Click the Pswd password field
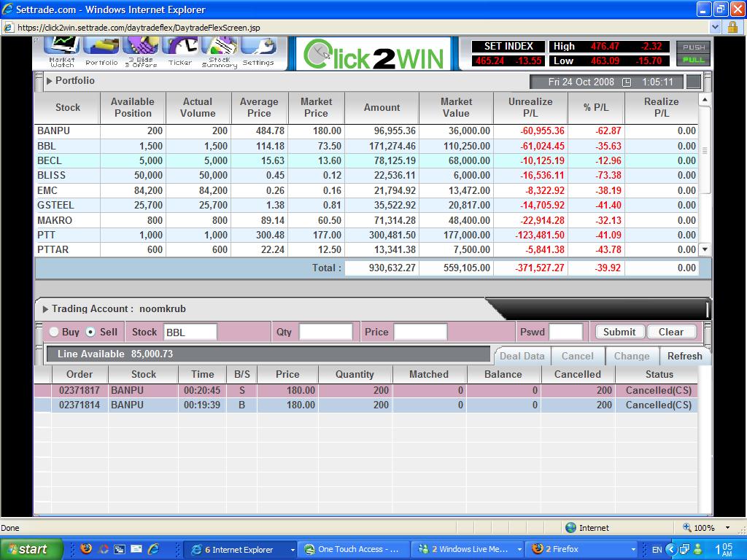747x560 pixels. 565,332
